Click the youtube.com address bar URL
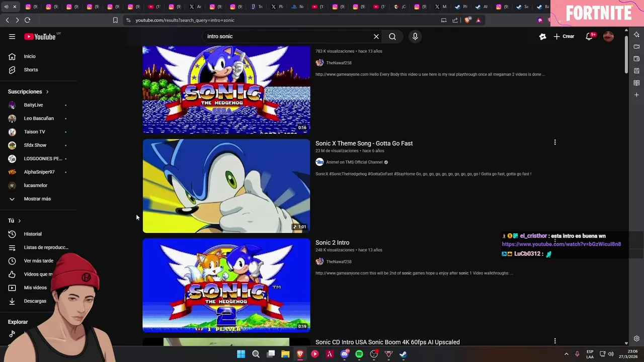Image resolution: width=644 pixels, height=362 pixels. pos(185,20)
